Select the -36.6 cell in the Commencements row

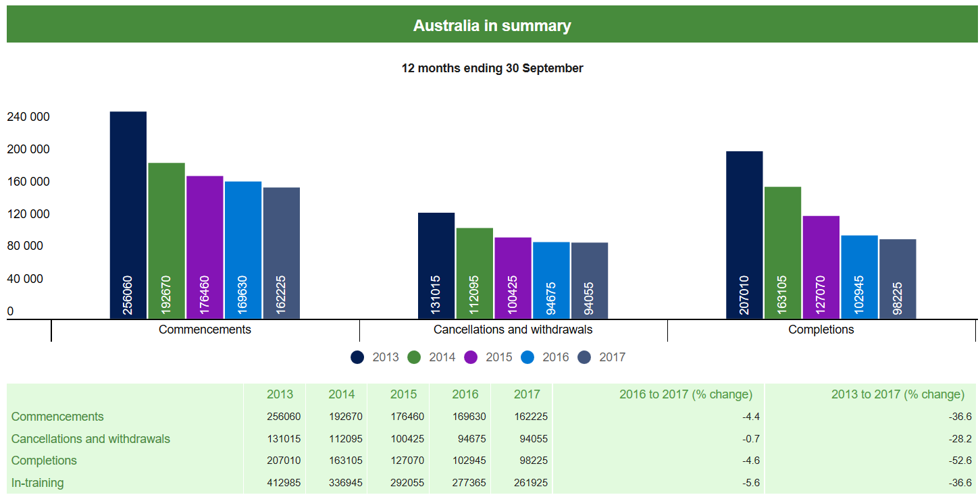point(960,417)
